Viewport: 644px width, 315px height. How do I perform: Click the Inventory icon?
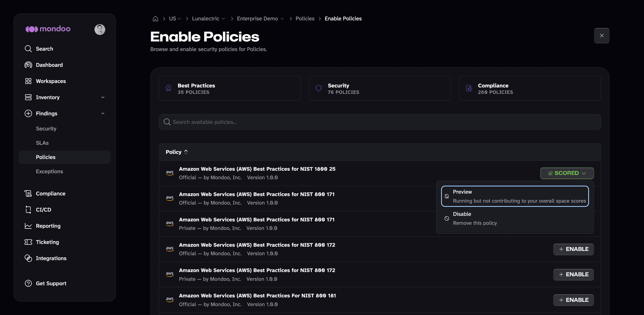tap(28, 97)
